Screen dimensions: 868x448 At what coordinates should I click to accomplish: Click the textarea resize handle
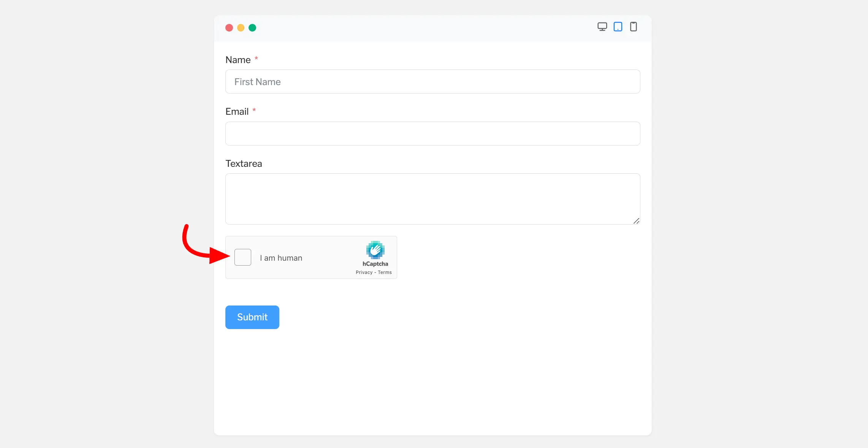pyautogui.click(x=637, y=221)
